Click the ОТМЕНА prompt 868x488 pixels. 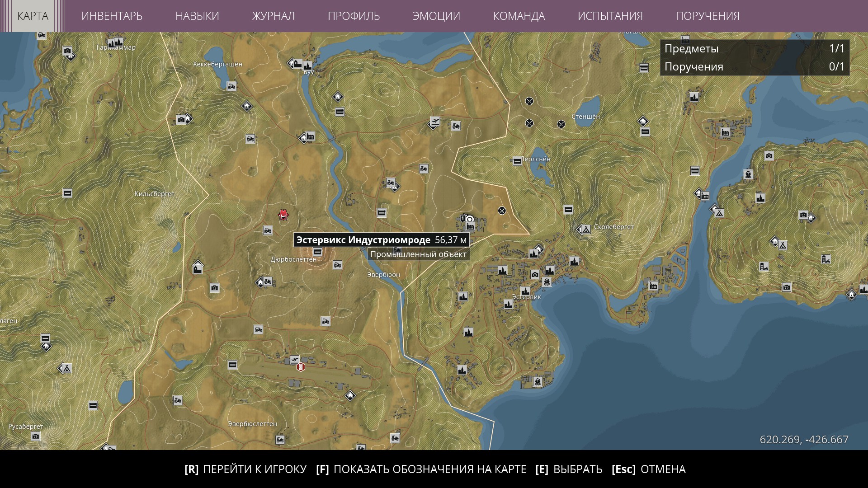point(649,469)
